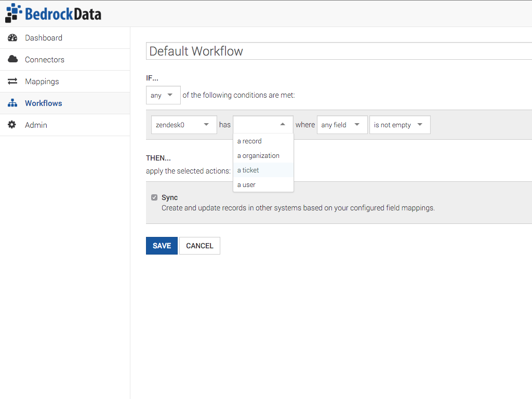Click the Mappings arrows icon
The image size is (532, 399).
coord(12,82)
